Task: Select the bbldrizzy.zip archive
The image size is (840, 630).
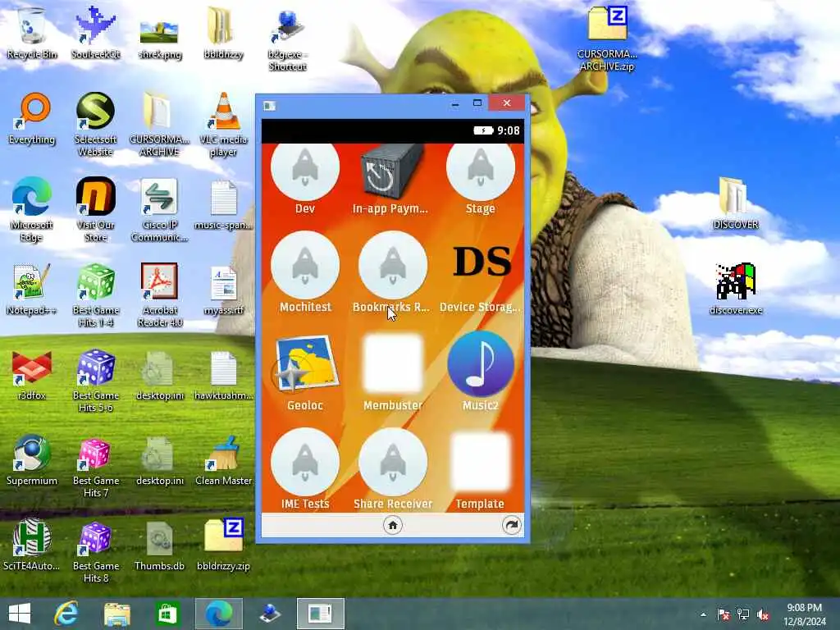Action: pyautogui.click(x=223, y=545)
